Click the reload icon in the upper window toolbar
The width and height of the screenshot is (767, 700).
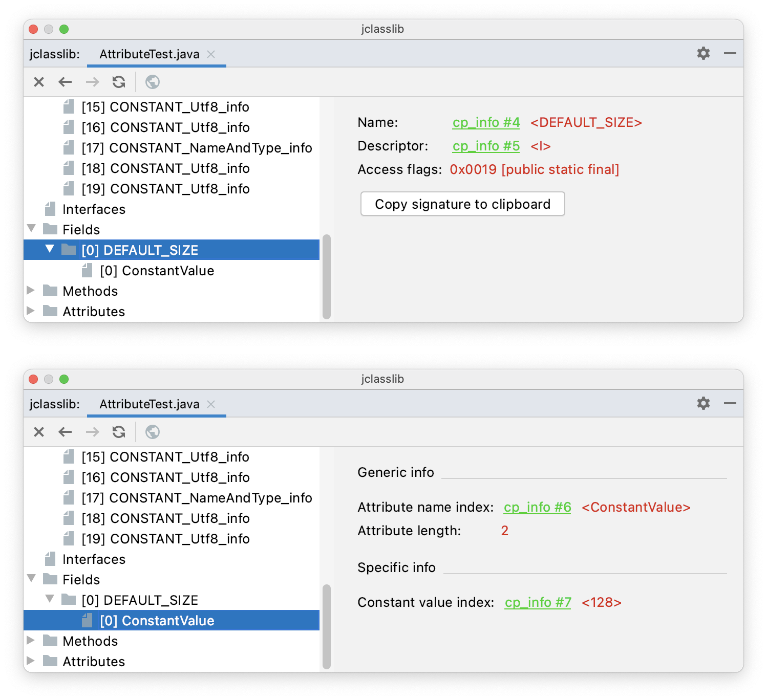pyautogui.click(x=119, y=82)
